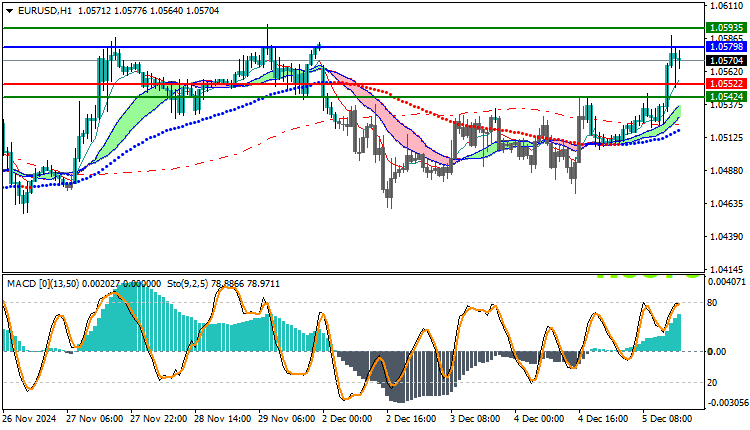Click the 26 Nov 2024 time label
The image size is (750, 430).
(30, 419)
